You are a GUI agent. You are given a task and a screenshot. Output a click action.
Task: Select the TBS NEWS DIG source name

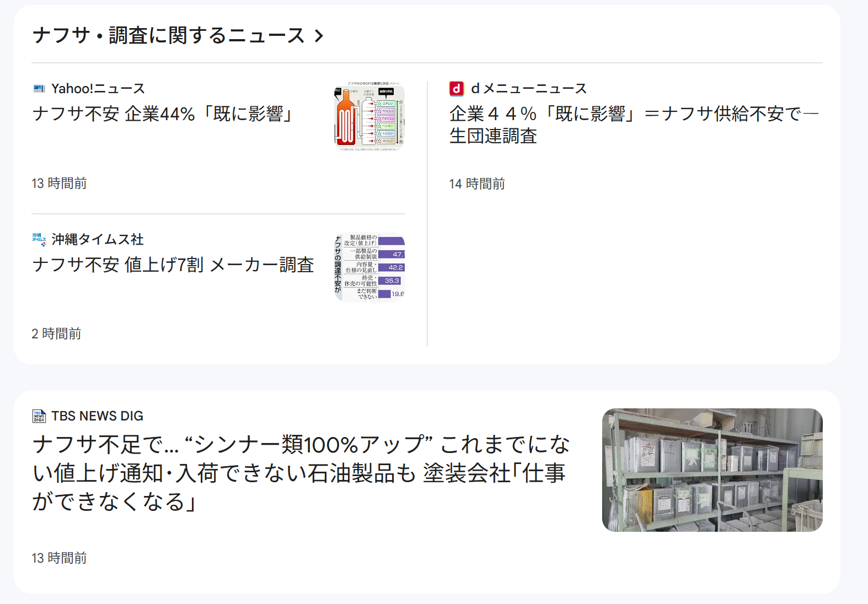(x=98, y=416)
